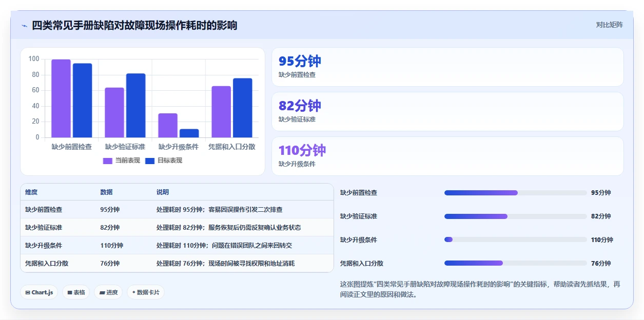Click the 76分钟 progress value label
Image resolution: width=644 pixels, height=320 pixels.
click(x=601, y=264)
